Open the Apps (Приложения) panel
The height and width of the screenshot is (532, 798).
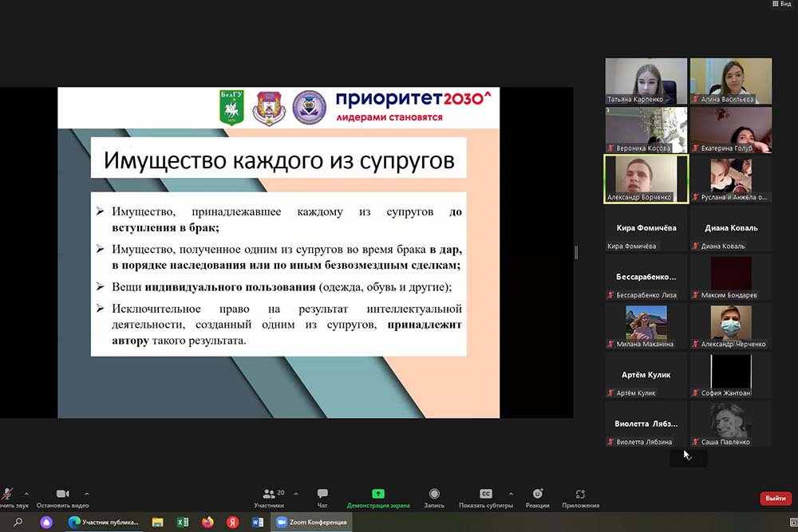click(580, 495)
